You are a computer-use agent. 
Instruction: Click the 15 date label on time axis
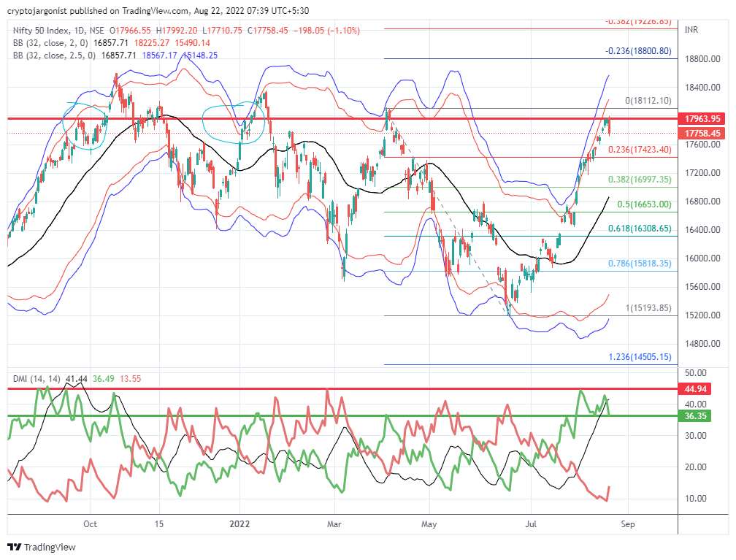tap(159, 523)
